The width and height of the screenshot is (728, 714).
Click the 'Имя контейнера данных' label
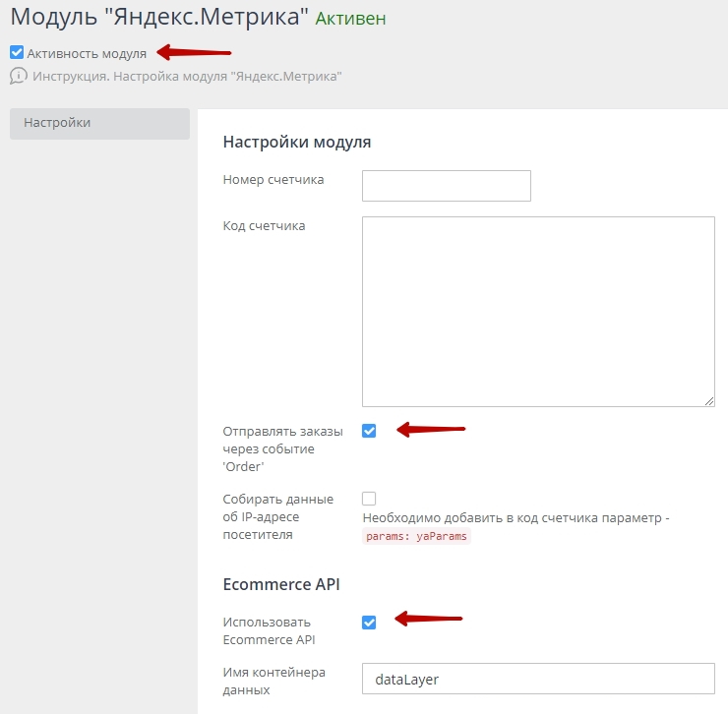(x=273, y=681)
